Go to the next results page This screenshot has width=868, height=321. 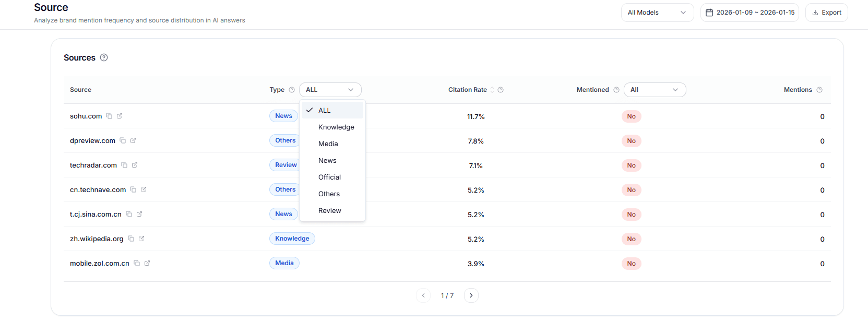471,295
